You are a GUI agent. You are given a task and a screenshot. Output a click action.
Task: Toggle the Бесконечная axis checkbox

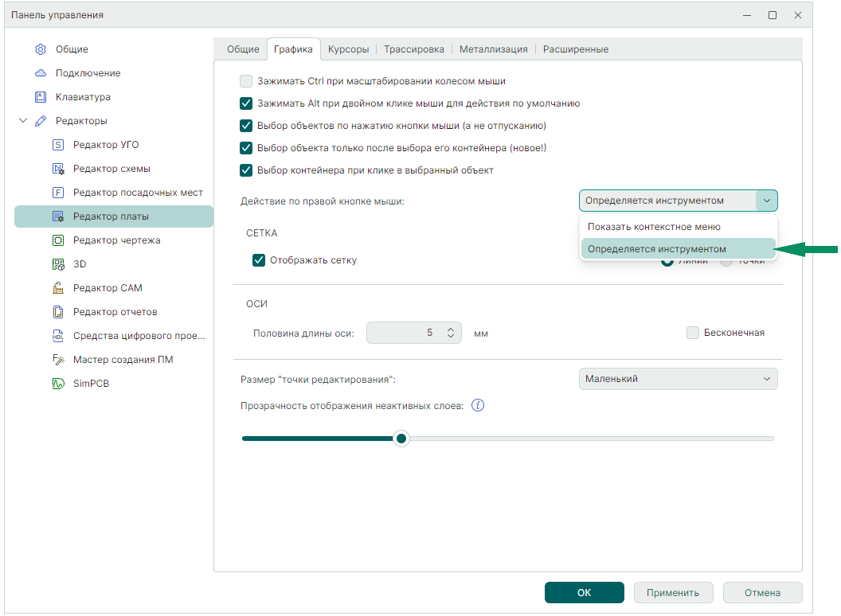[693, 333]
